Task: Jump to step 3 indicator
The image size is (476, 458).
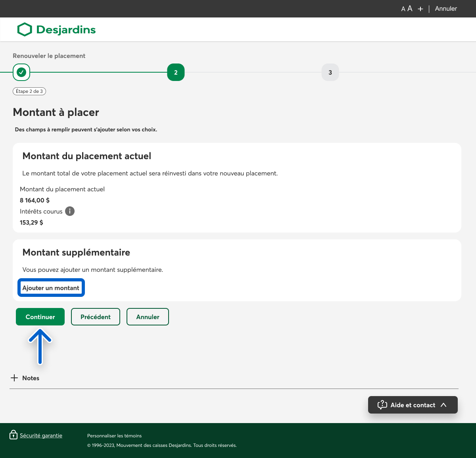Action: click(x=330, y=72)
